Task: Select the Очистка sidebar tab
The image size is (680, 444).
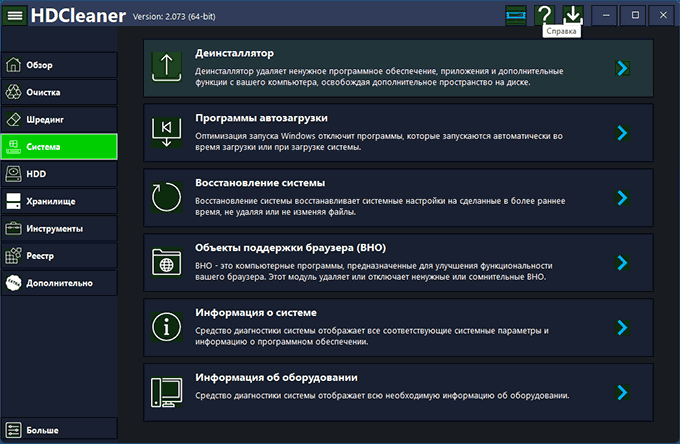Action: [x=59, y=92]
